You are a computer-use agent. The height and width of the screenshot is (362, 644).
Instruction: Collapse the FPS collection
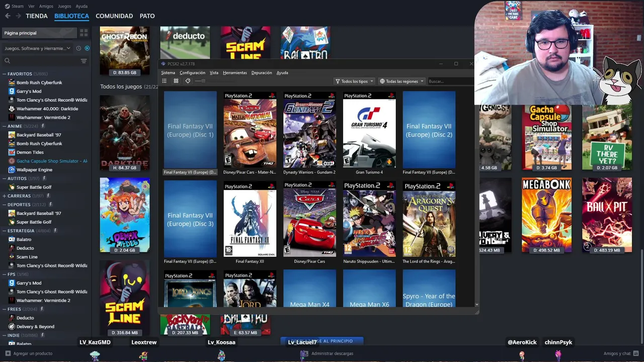(4, 274)
